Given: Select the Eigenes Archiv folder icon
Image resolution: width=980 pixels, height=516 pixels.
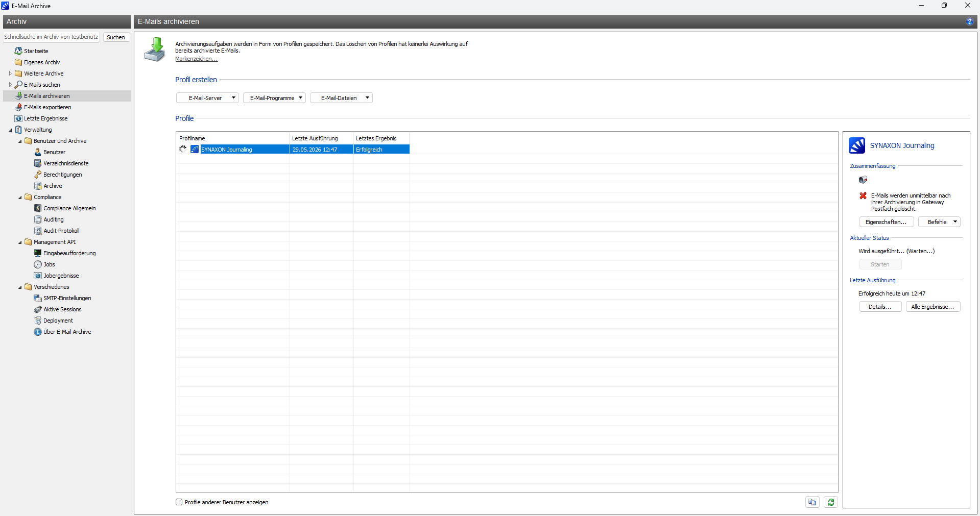Looking at the screenshot, I should (18, 62).
